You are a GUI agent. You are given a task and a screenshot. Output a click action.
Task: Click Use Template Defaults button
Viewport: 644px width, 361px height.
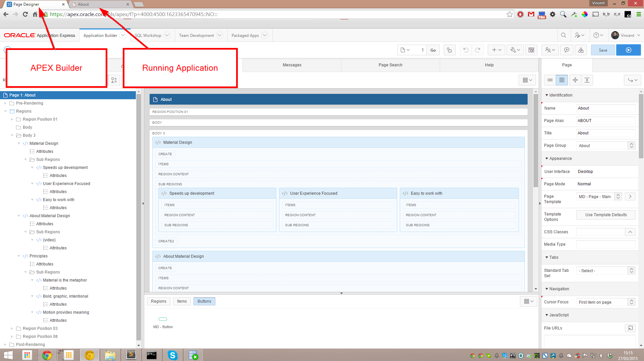(606, 215)
